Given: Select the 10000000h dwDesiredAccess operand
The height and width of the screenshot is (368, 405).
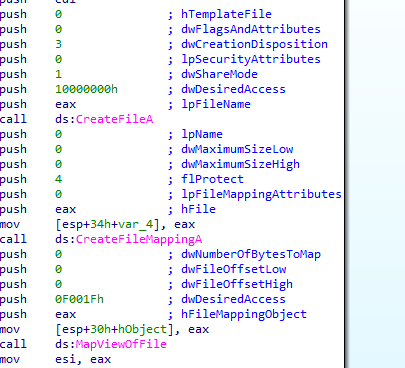Looking at the screenshot, I should [86, 89].
